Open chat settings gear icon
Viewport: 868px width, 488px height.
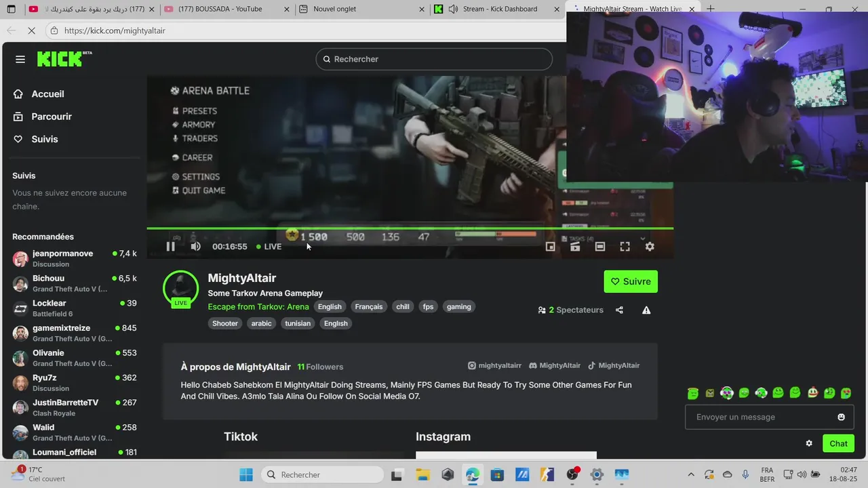coord(809,443)
